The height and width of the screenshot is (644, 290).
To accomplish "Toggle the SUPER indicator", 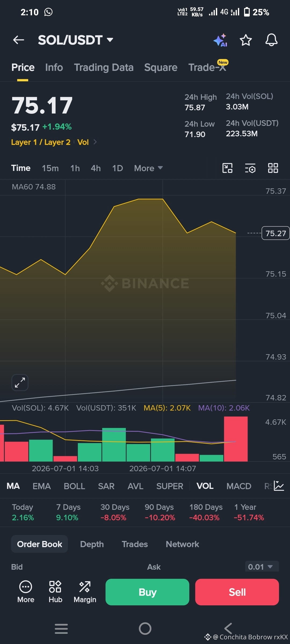I will coord(170,486).
